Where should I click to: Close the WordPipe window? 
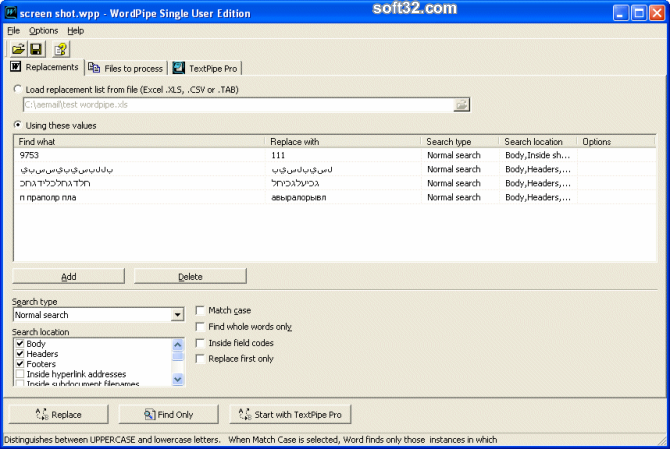[657, 13]
